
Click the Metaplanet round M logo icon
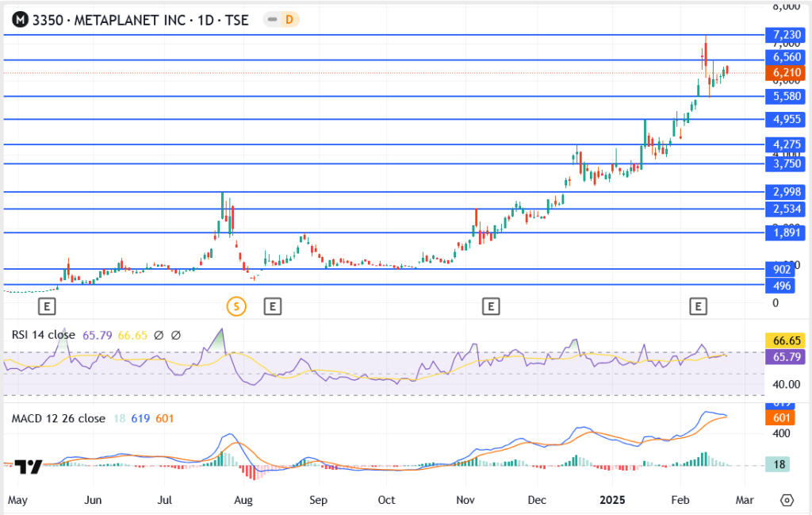17,20
